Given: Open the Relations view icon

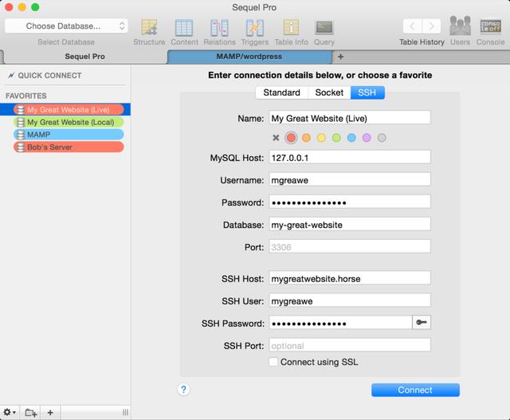Looking at the screenshot, I should click(x=219, y=28).
